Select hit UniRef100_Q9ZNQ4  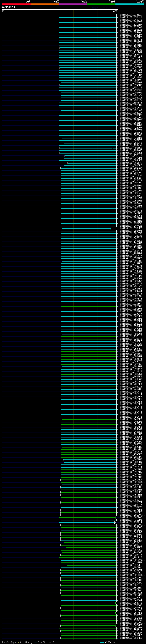[131, 231]
